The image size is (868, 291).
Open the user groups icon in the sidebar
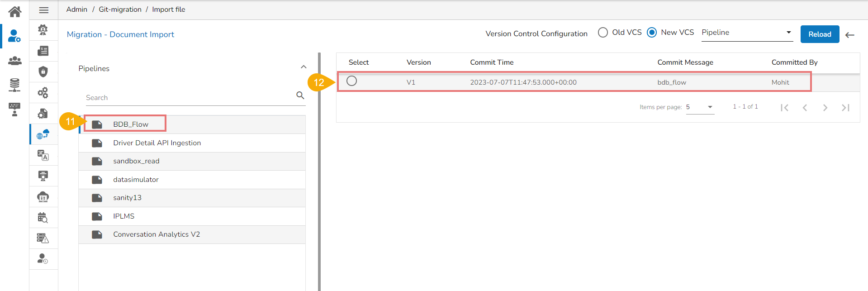click(14, 60)
